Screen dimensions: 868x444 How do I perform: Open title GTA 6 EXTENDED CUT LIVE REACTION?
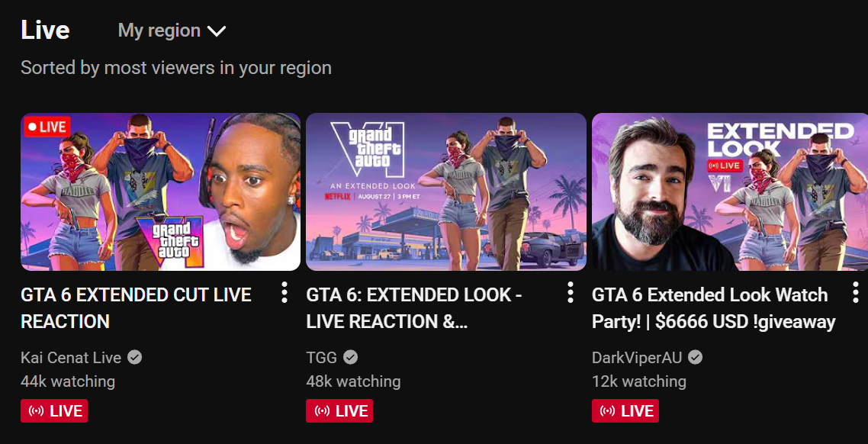pyautogui.click(x=137, y=307)
